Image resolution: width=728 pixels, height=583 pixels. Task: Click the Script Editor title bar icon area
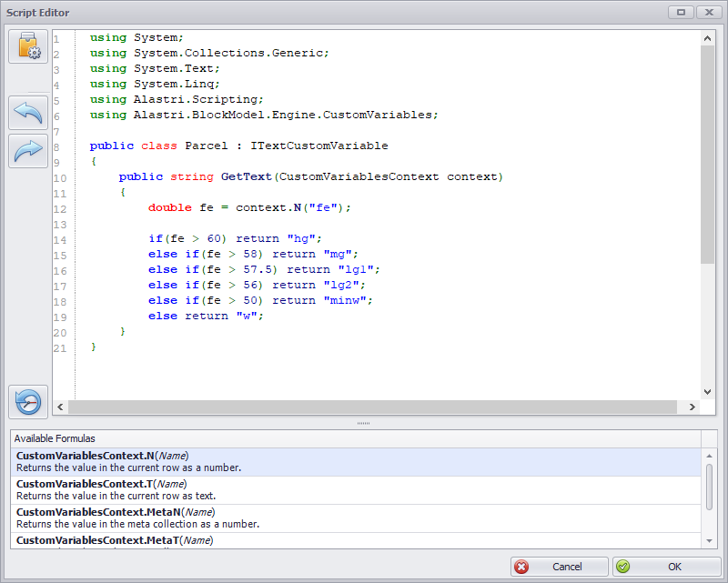10,12
